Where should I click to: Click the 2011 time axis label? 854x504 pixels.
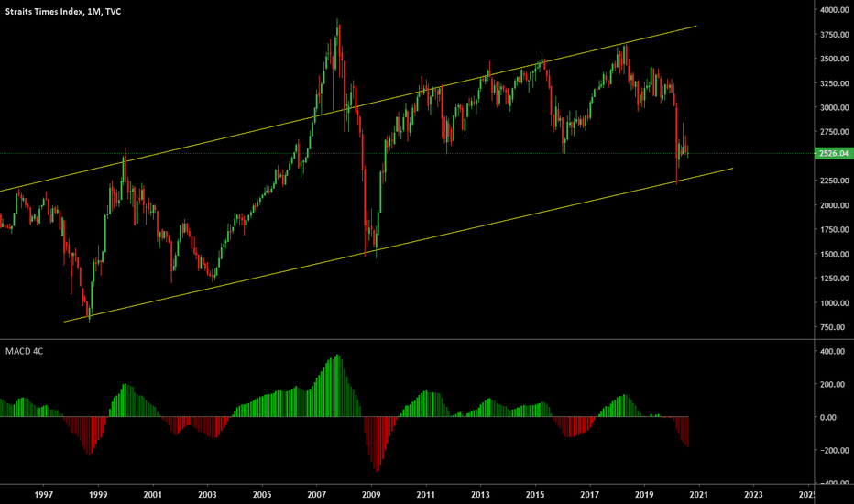[x=426, y=495]
